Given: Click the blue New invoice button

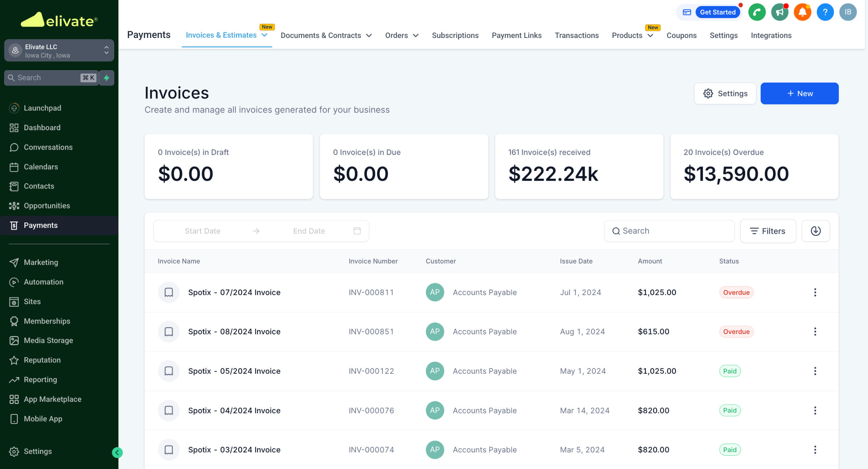Looking at the screenshot, I should pos(799,94).
